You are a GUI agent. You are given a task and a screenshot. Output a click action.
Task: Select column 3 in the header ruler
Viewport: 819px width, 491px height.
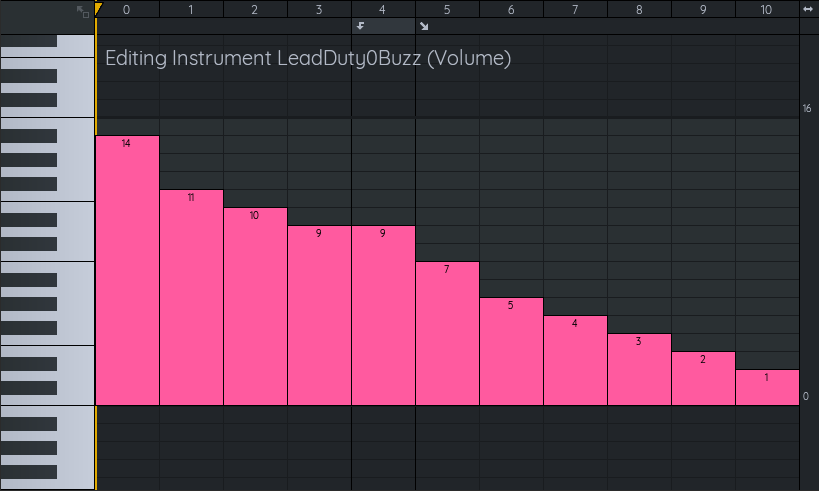pyautogui.click(x=319, y=9)
